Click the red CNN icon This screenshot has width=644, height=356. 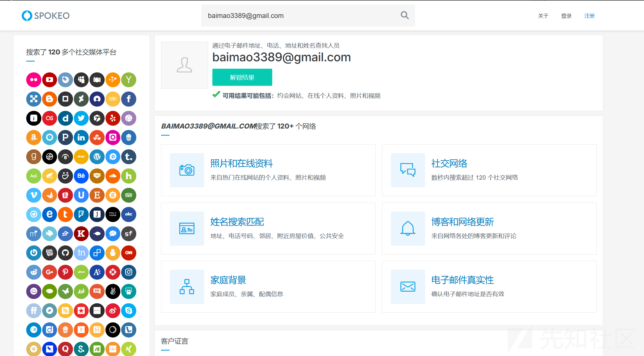click(x=129, y=253)
